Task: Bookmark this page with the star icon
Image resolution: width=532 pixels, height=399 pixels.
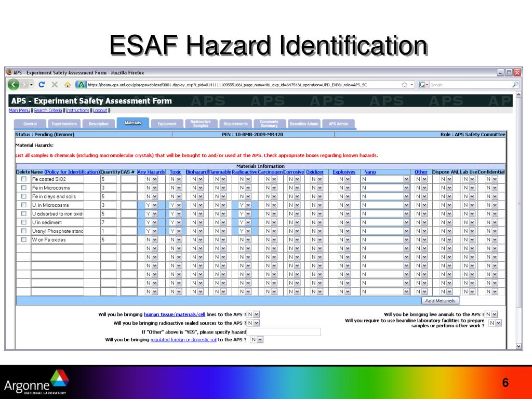Action: click(x=404, y=85)
